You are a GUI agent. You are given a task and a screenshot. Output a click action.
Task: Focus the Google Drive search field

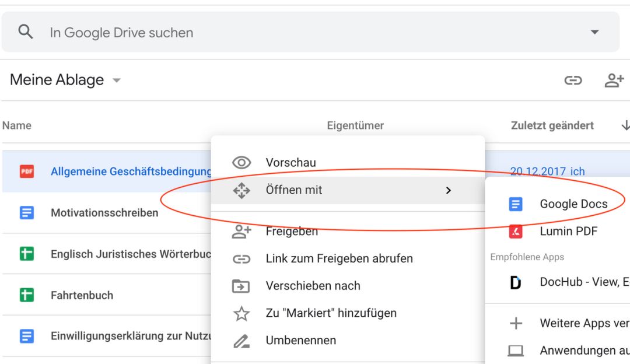(310, 32)
